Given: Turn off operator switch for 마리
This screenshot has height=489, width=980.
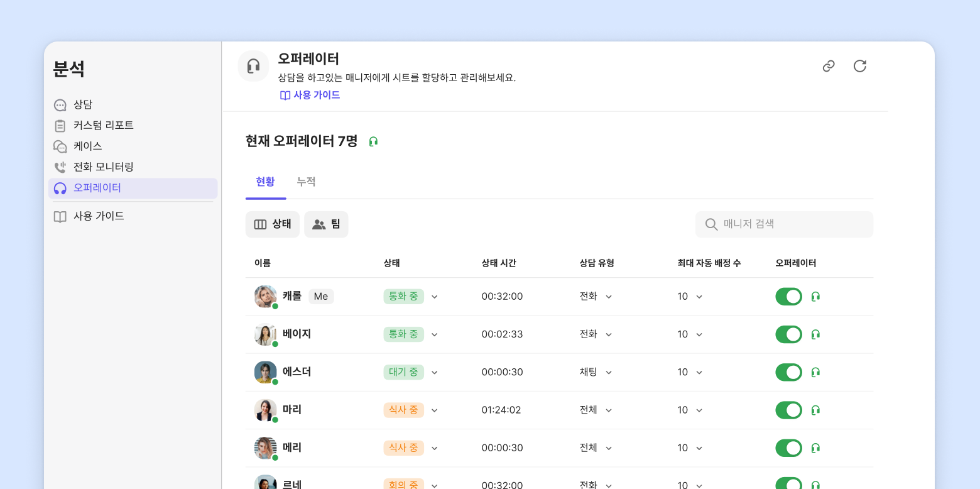Looking at the screenshot, I should pyautogui.click(x=788, y=410).
